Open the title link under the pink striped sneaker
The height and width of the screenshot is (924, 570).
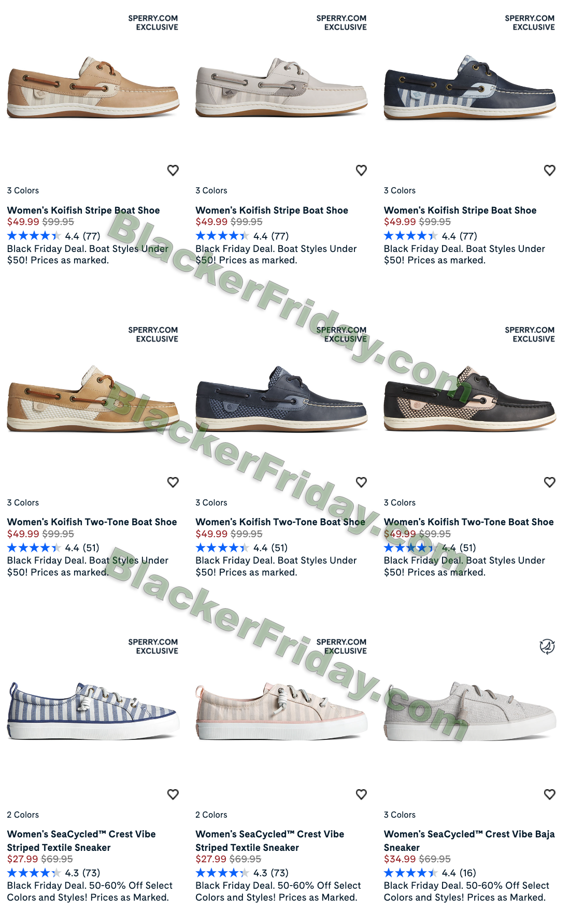[270, 841]
